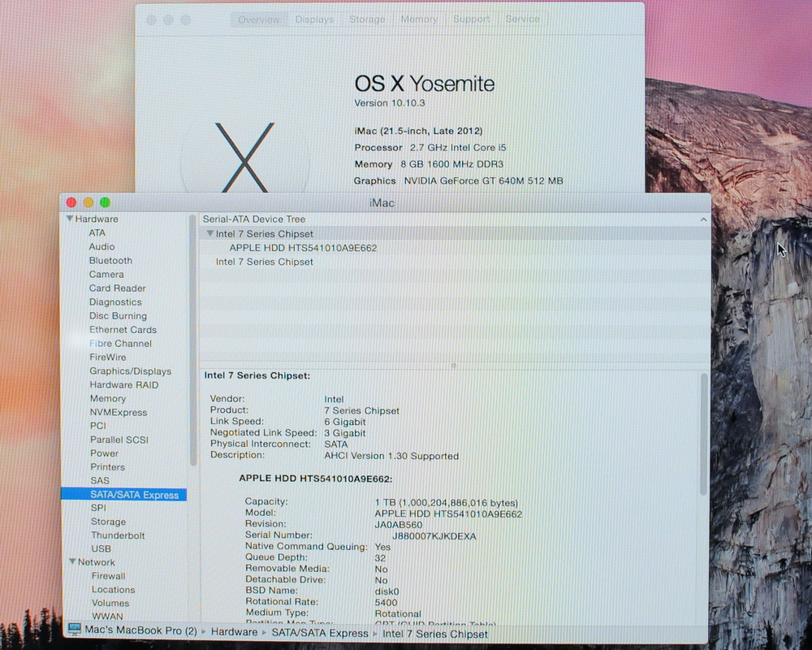Screen dimensions: 812x650
Task: Switch to the Storage tab in About This Mac
Action: [x=367, y=19]
